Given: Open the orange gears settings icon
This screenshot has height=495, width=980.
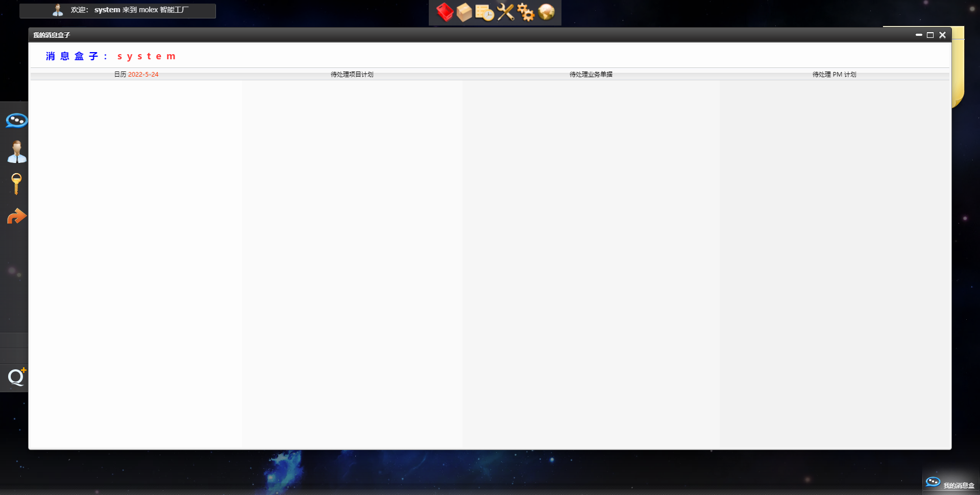Looking at the screenshot, I should click(x=526, y=12).
